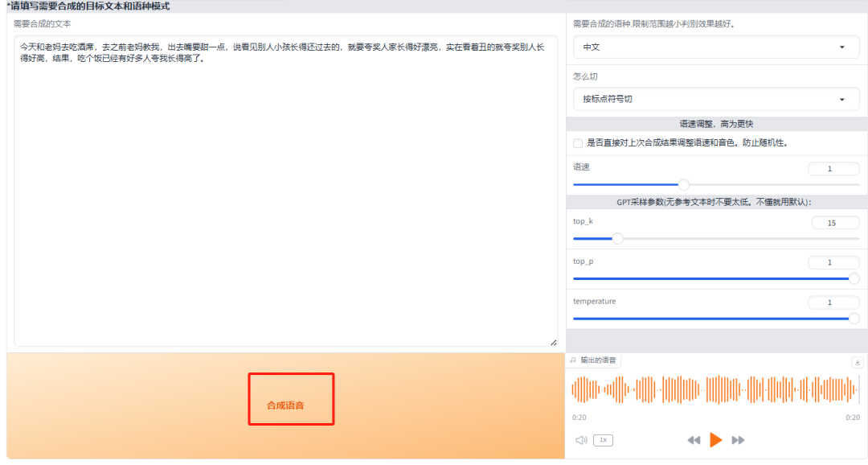The height and width of the screenshot is (465, 868).
Task: Click the 输出的语音 music note icon
Action: point(574,360)
